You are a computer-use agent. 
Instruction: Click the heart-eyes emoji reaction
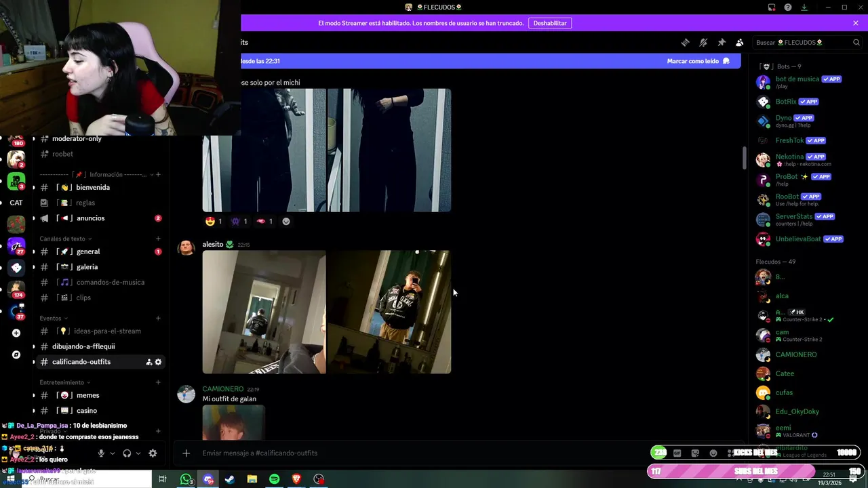(214, 221)
